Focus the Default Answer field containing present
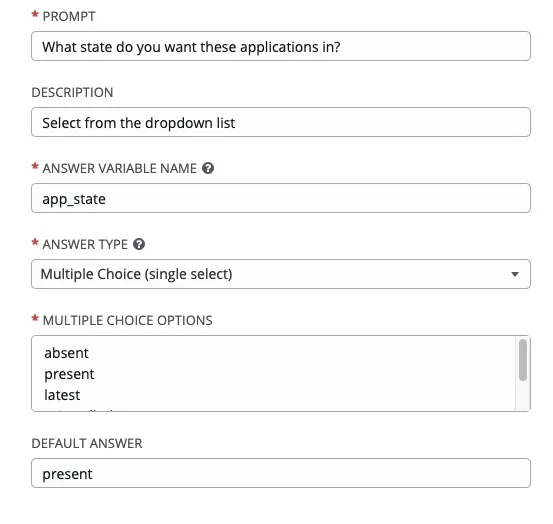553x524 pixels. [x=281, y=473]
